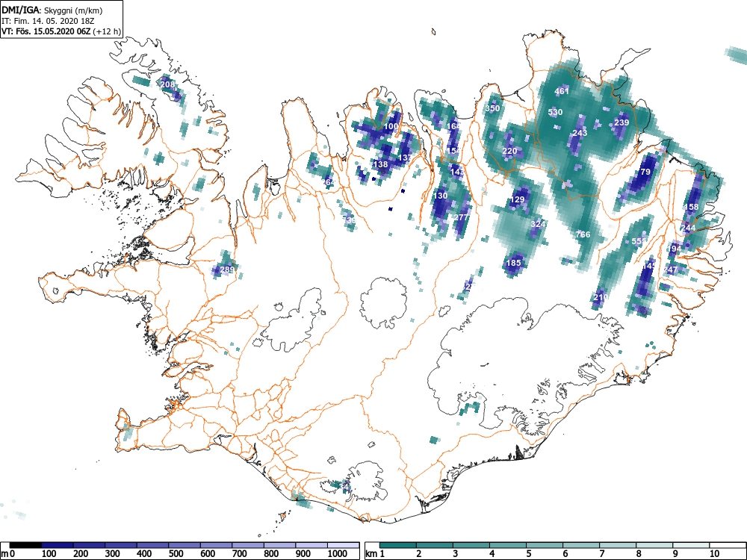Select the '10' tick label in km legend
This screenshot has width=747, height=560.
point(713,554)
